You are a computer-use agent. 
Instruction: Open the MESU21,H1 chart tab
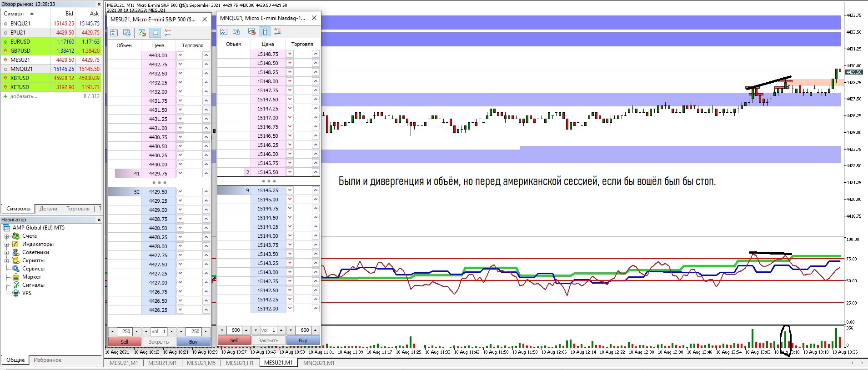coord(240,363)
